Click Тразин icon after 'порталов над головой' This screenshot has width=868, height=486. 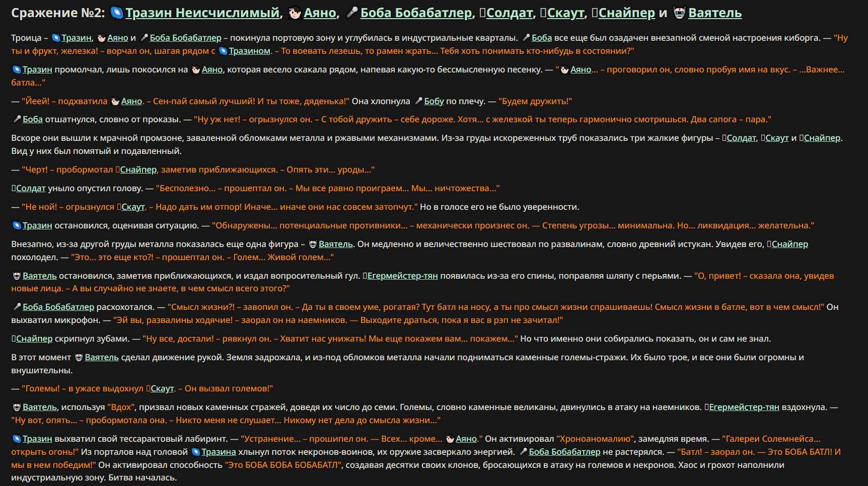pyautogui.click(x=196, y=452)
